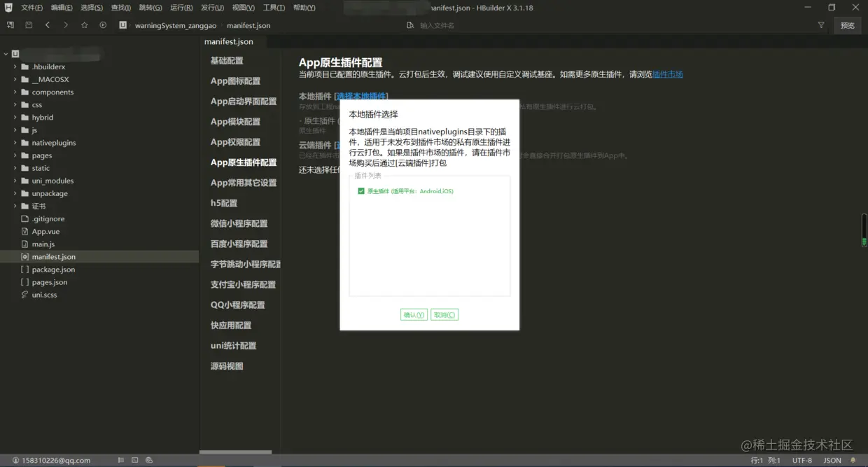Click the new file toolbar icon
The width and height of the screenshot is (868, 467).
[x=10, y=25]
